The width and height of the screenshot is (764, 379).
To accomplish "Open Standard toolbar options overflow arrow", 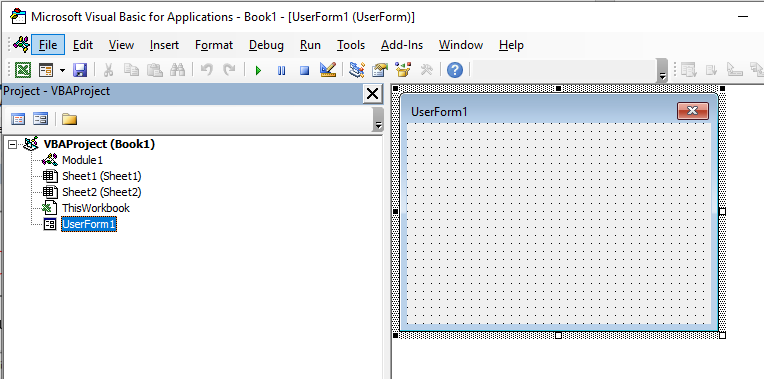I will [x=662, y=70].
